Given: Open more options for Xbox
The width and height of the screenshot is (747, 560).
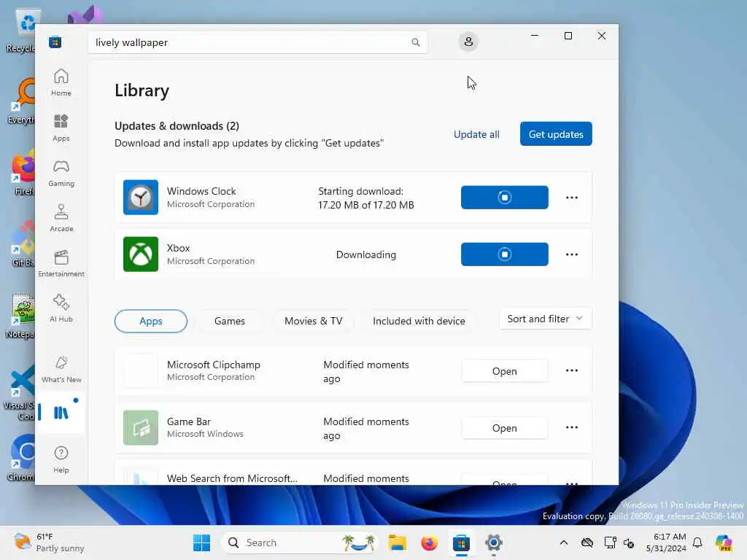Looking at the screenshot, I should [x=572, y=254].
